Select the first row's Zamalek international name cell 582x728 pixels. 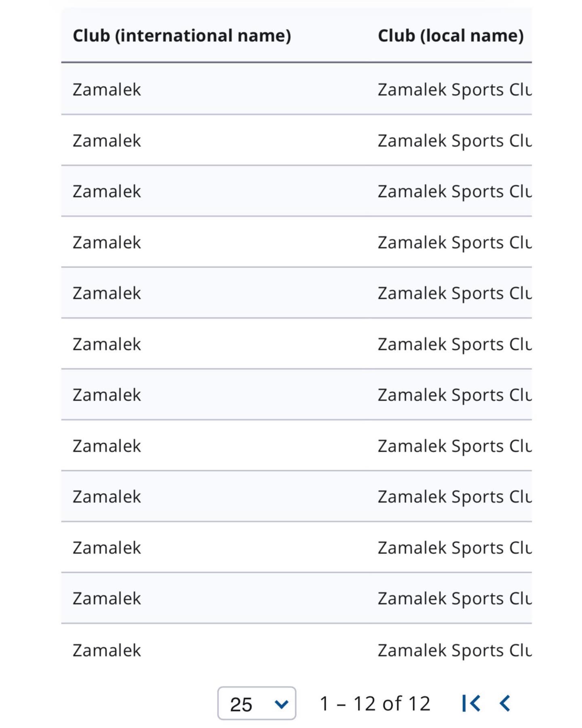[107, 89]
